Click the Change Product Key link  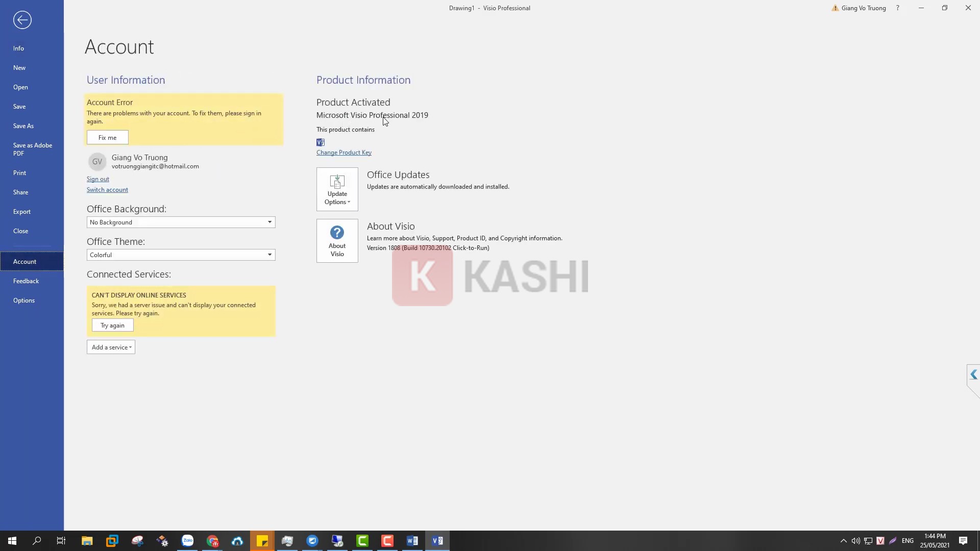344,153
